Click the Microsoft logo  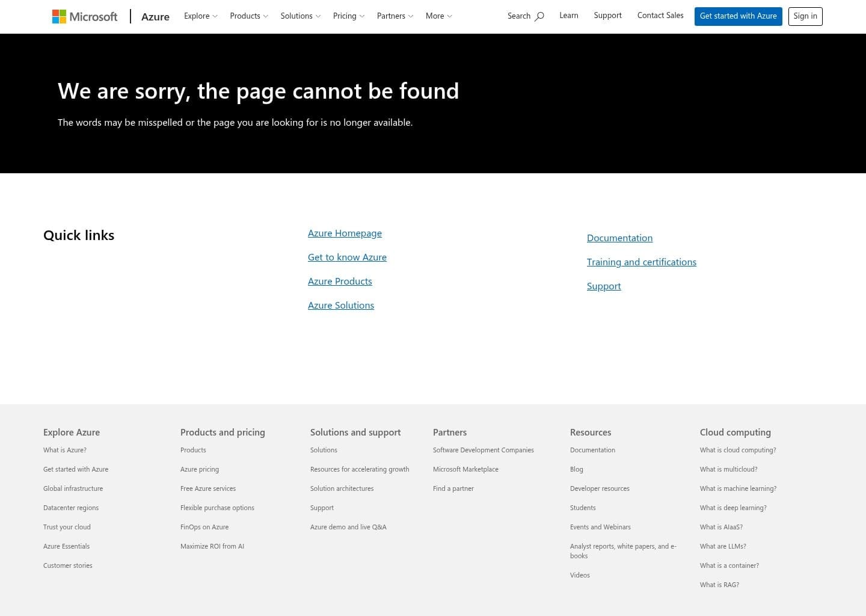85,16
